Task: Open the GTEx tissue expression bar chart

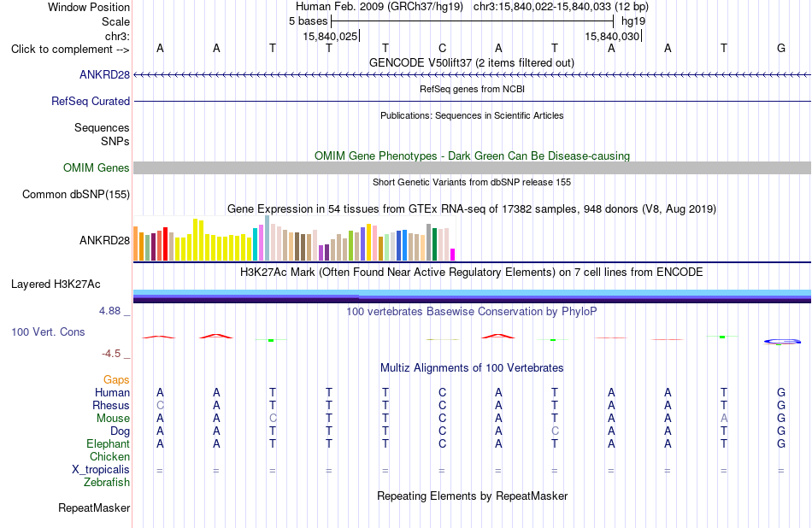Action: [x=294, y=238]
